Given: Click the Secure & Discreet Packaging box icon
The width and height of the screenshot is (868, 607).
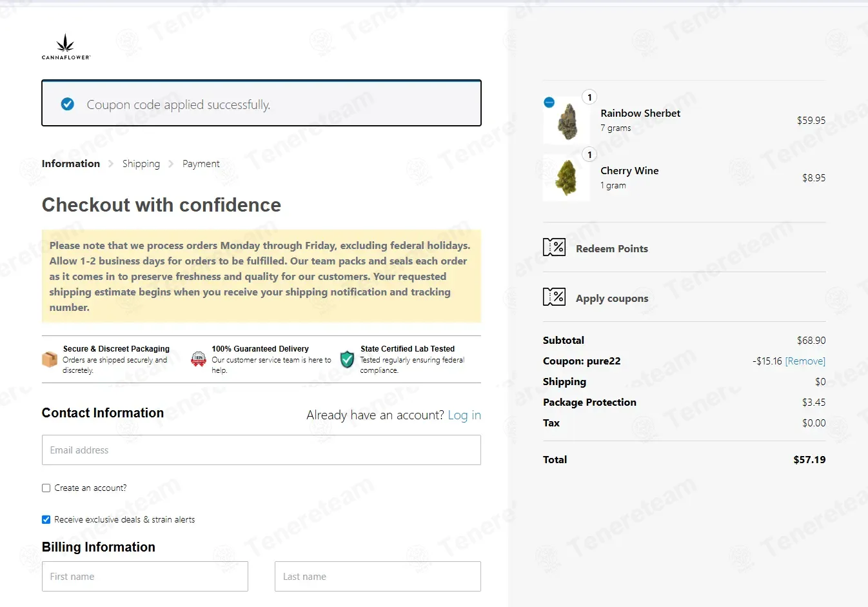Looking at the screenshot, I should pos(50,359).
